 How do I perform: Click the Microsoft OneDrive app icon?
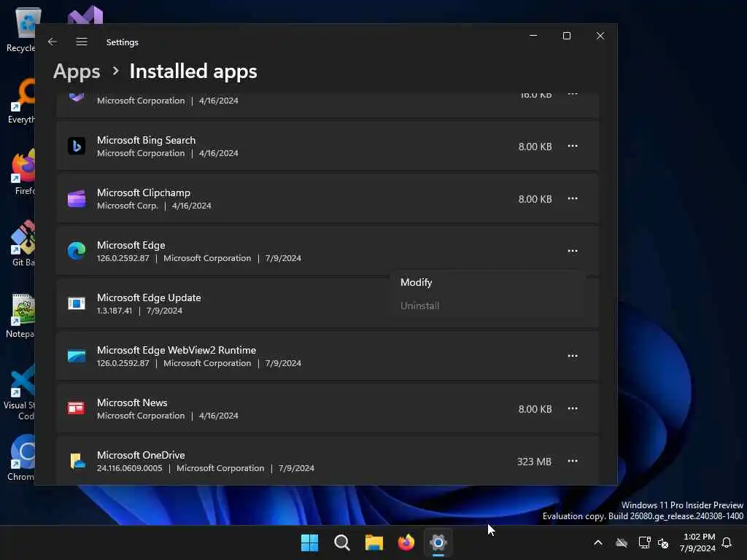77,461
